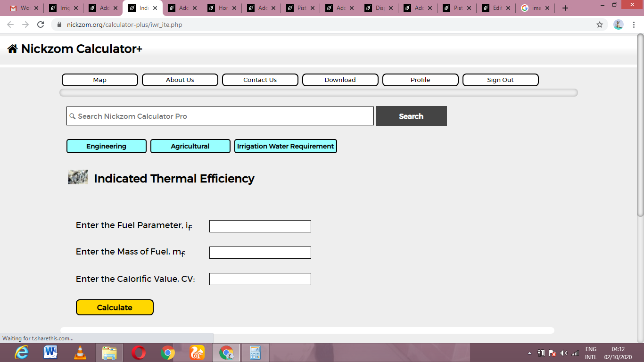The width and height of the screenshot is (644, 362).
Task: Click the Map button
Action: [100, 80]
